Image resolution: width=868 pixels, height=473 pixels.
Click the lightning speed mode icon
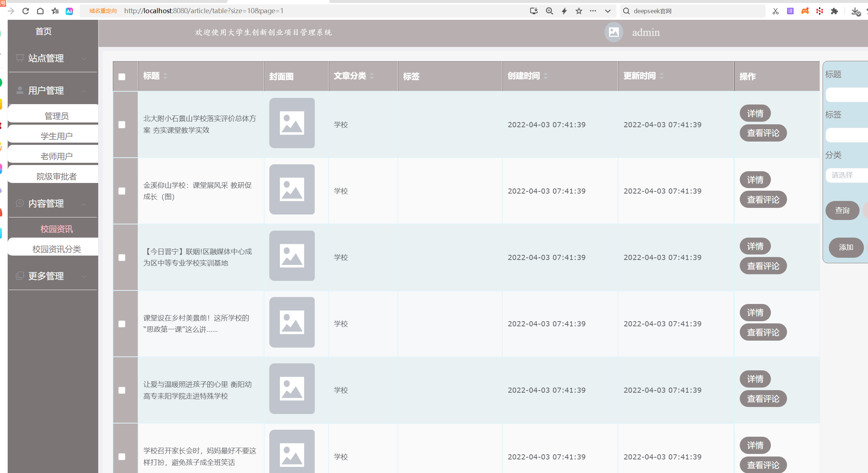(x=564, y=11)
